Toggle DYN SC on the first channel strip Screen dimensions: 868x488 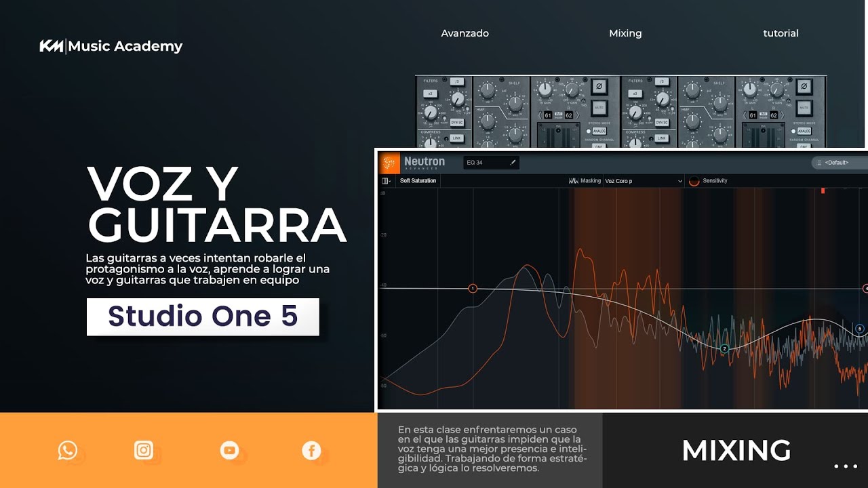(457, 122)
